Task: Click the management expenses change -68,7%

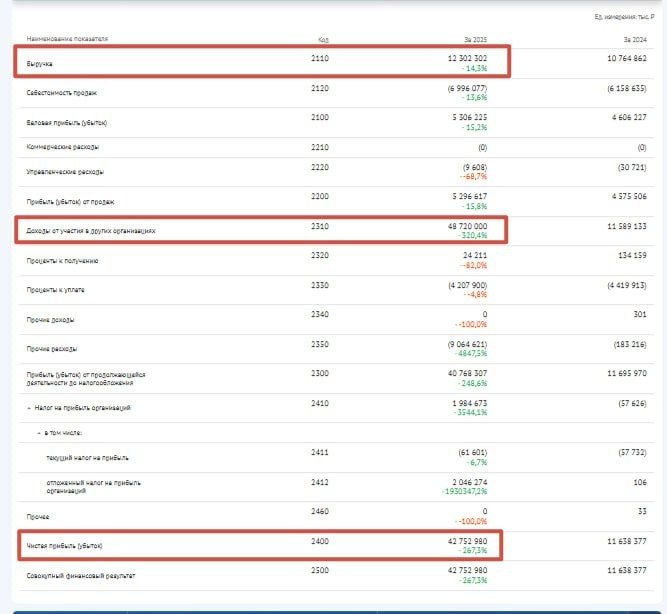Action: point(473,177)
